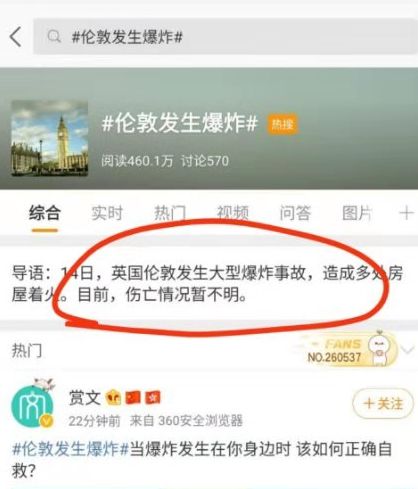Open 赏文 user avatar
Screen dimensions: 418x489
[x=32, y=406]
